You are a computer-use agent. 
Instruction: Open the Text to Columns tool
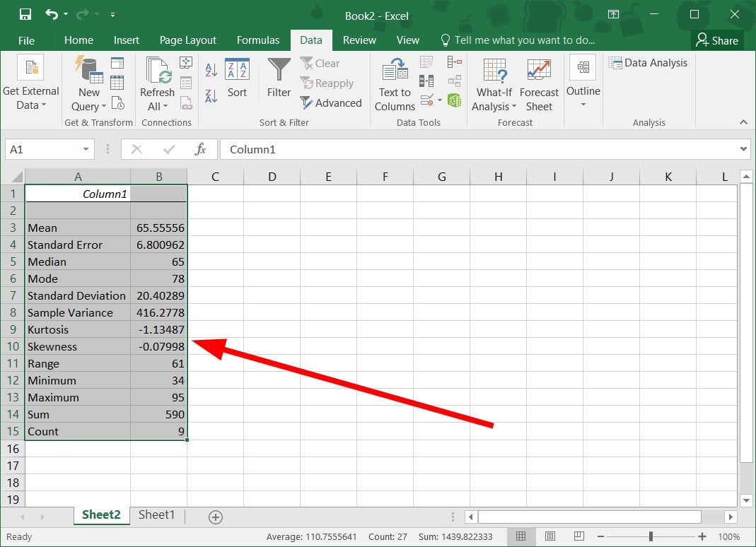(394, 85)
